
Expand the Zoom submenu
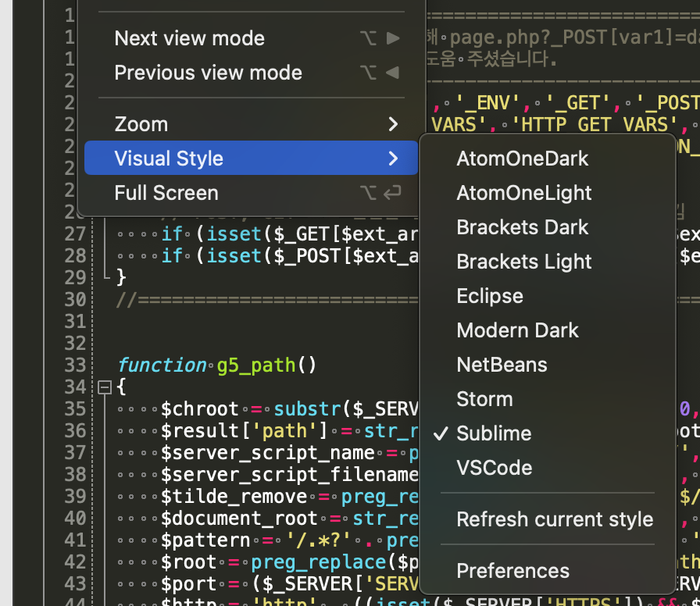coord(250,124)
